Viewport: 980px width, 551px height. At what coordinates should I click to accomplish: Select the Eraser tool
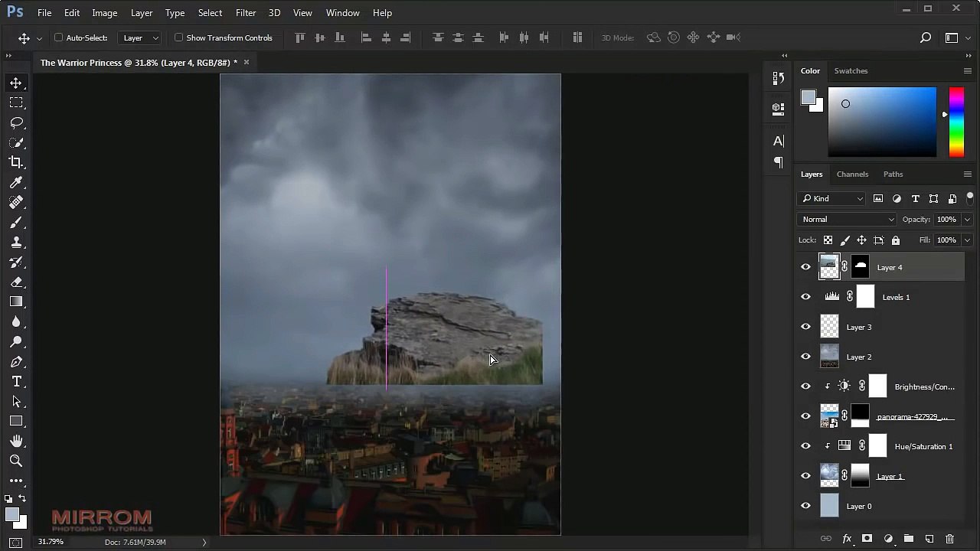tap(16, 282)
